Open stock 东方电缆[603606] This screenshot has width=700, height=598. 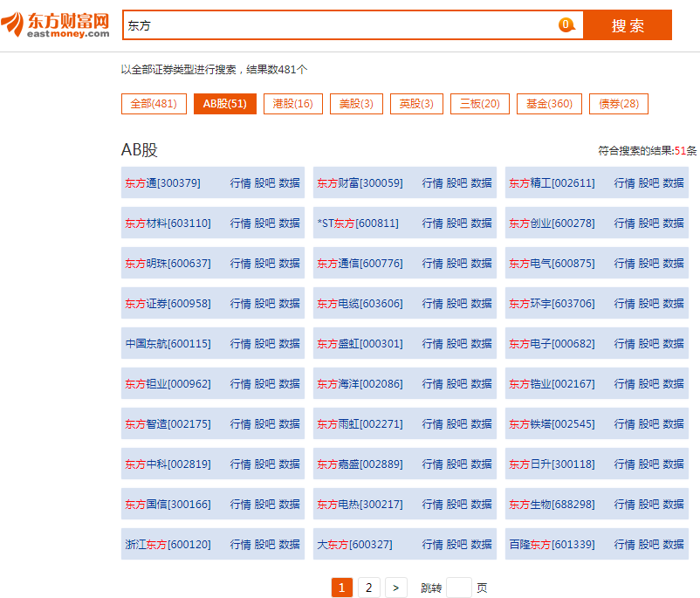(360, 304)
